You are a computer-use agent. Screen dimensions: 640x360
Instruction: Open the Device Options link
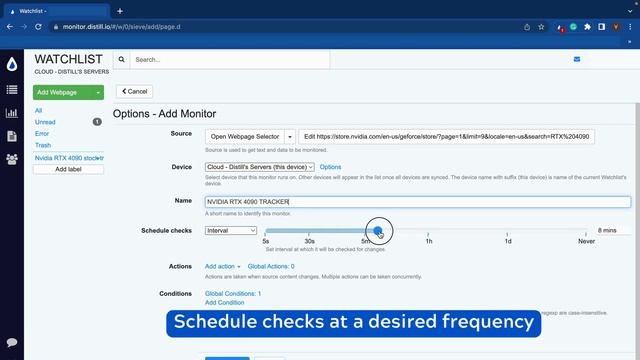click(x=330, y=167)
